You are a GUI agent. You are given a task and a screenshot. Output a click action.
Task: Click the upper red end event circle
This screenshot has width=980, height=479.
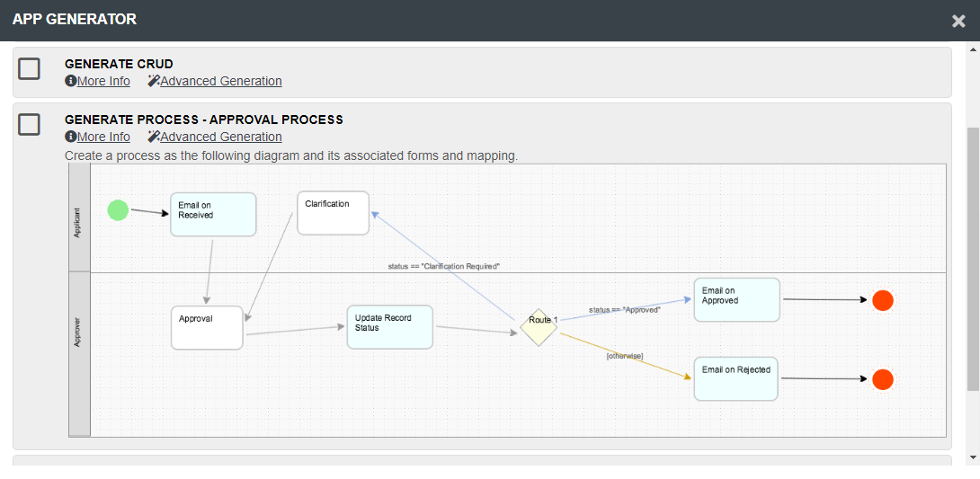click(883, 300)
